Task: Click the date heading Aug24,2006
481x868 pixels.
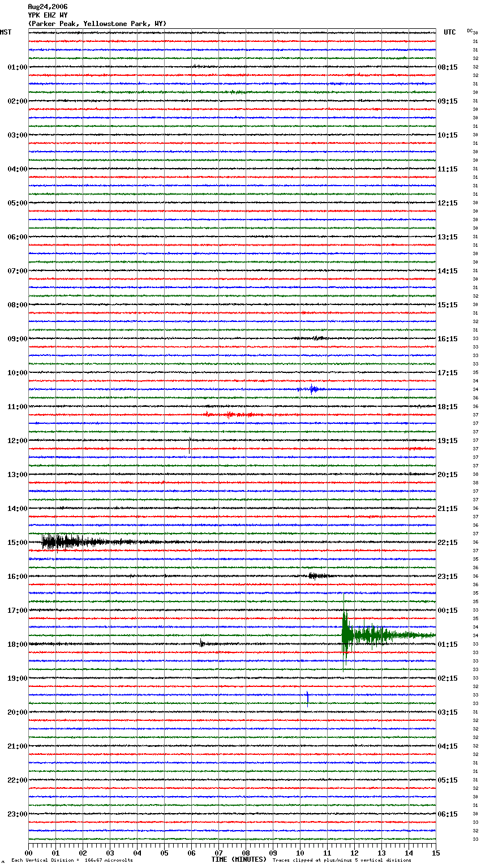Action: (x=48, y=7)
